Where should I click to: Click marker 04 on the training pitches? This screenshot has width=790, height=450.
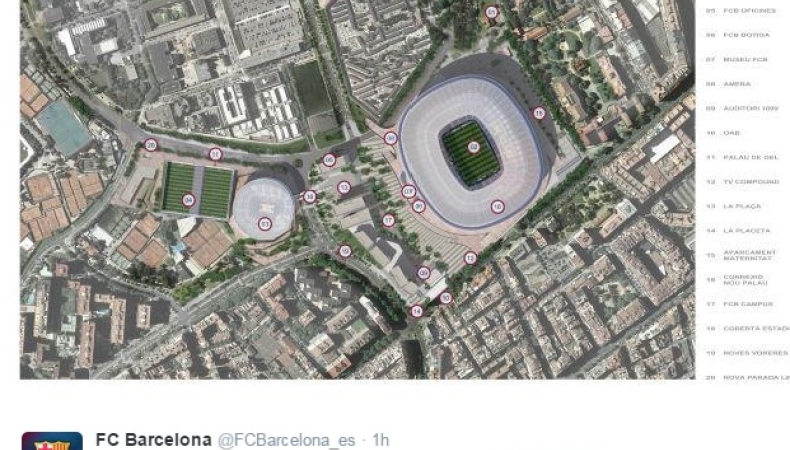coord(188,200)
